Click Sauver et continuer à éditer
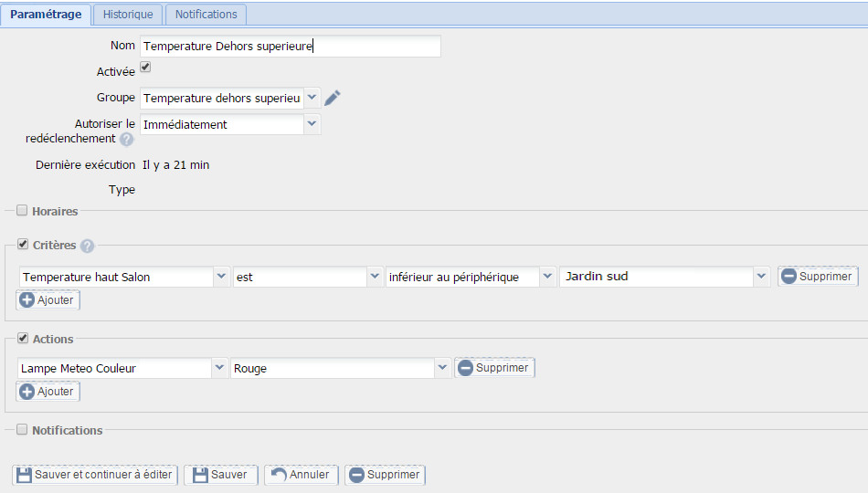 [95, 475]
